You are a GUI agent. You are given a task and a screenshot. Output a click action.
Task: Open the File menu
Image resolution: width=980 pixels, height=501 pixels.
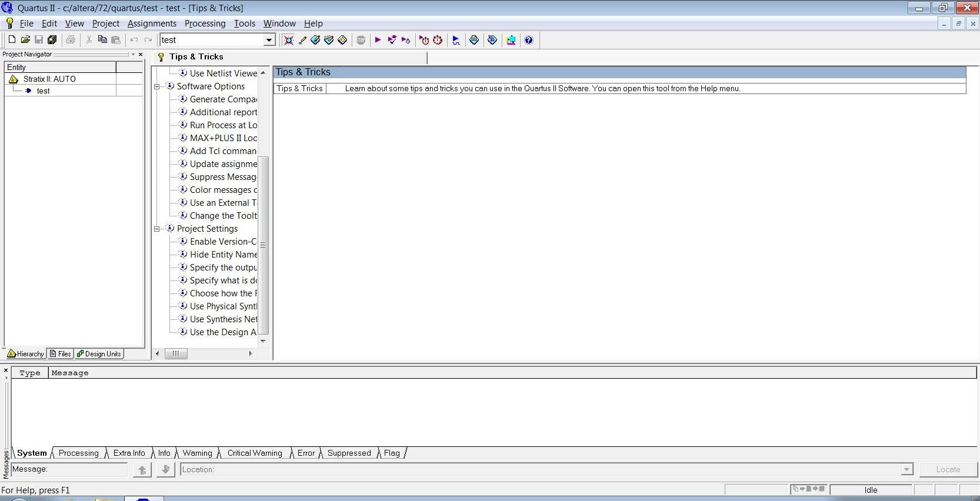26,24
